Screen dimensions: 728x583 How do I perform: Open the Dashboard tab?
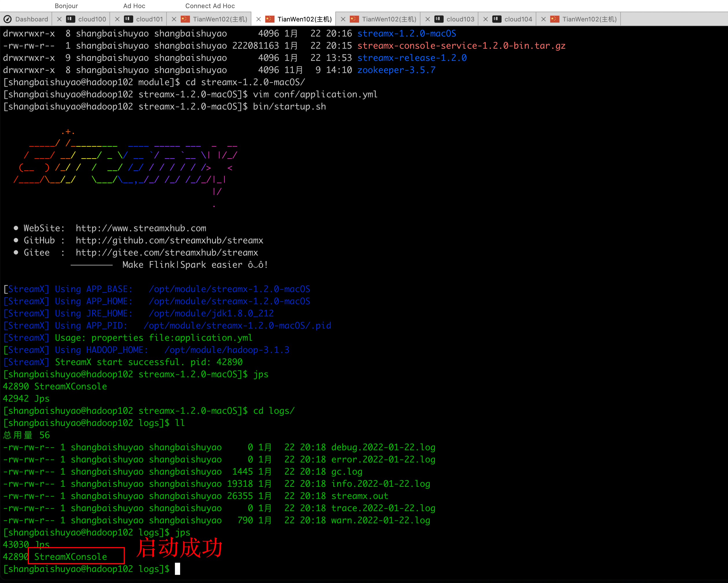pyautogui.click(x=26, y=19)
